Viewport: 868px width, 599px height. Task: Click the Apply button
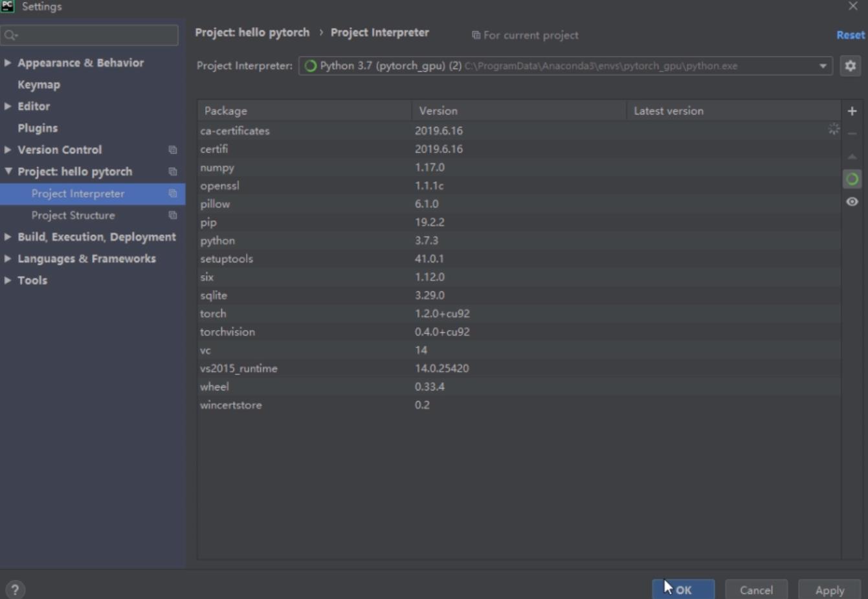click(x=830, y=589)
